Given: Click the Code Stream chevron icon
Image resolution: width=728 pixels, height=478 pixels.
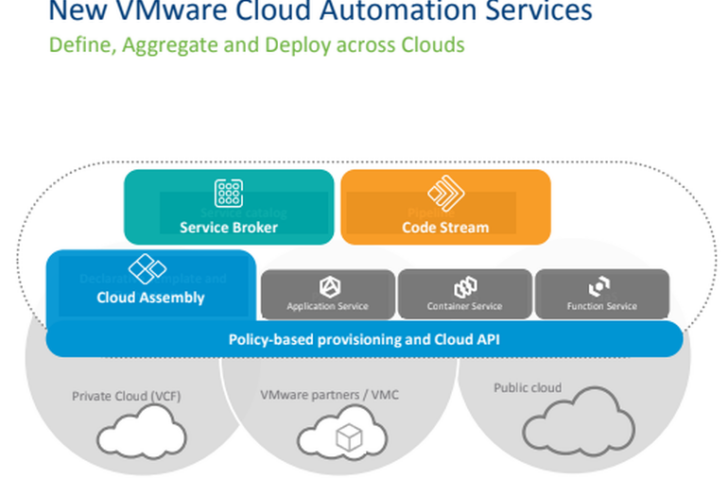Looking at the screenshot, I should tap(446, 193).
